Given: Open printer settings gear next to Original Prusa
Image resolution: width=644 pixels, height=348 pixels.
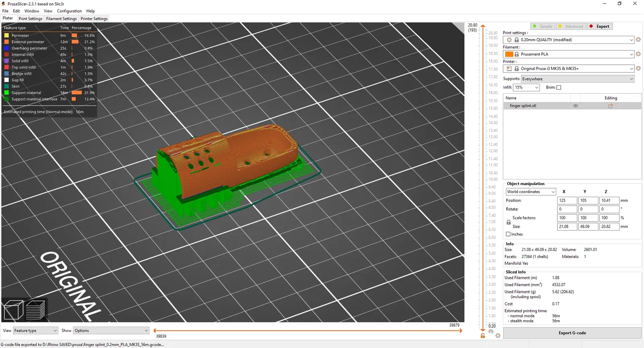Looking at the screenshot, I should (x=638, y=68).
